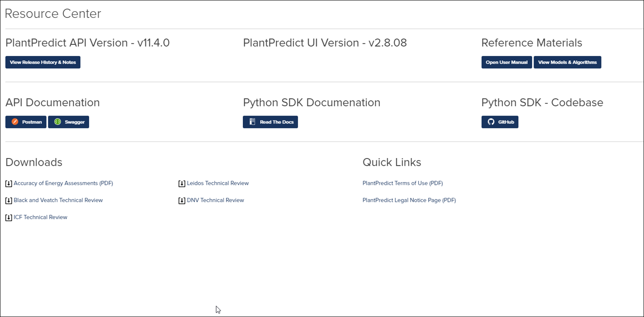Click PlantPredict UI Version - v2.8.08 heading
644x317 pixels.
[325, 43]
